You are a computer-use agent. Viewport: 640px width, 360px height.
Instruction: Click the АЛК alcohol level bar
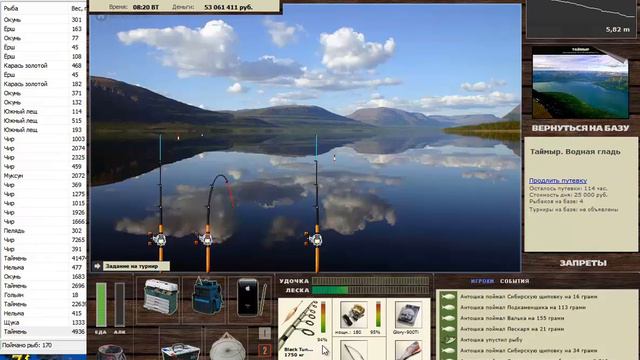(x=120, y=304)
